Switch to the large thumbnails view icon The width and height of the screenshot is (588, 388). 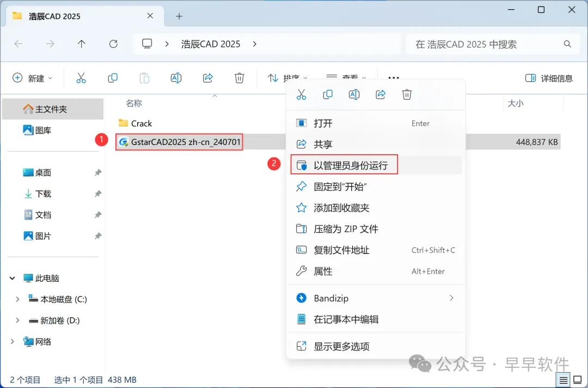[x=578, y=380]
